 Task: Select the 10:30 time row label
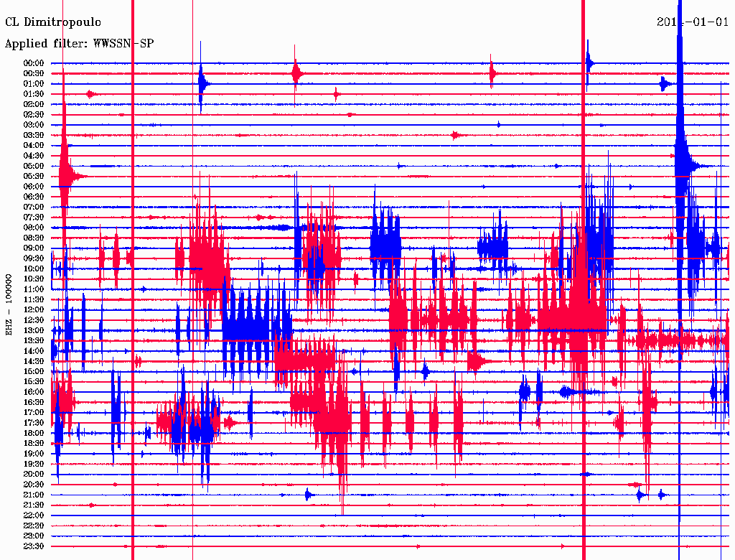click(x=34, y=279)
